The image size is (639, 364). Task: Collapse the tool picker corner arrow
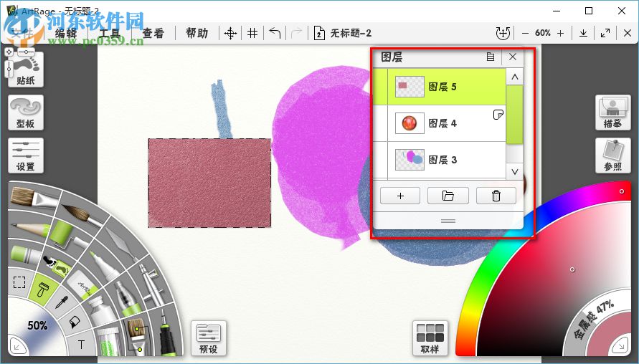[x=17, y=347]
